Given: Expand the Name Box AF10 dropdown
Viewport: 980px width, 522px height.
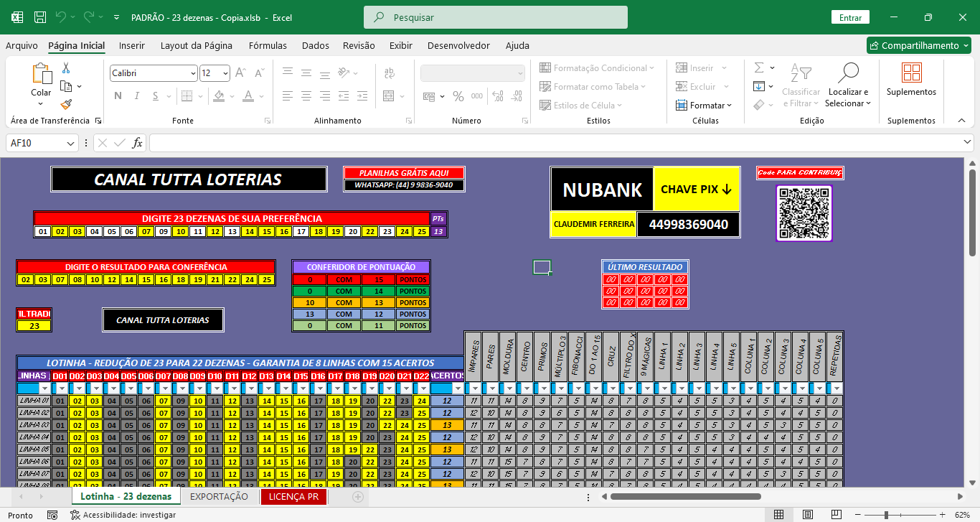Looking at the screenshot, I should click(x=71, y=143).
